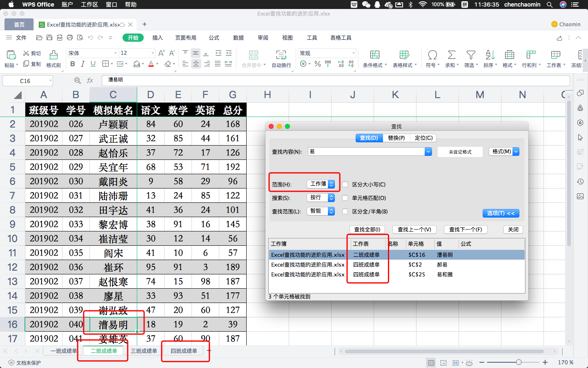Toggle Italic formatting
Screen dimensions: 588x368
(83, 64)
